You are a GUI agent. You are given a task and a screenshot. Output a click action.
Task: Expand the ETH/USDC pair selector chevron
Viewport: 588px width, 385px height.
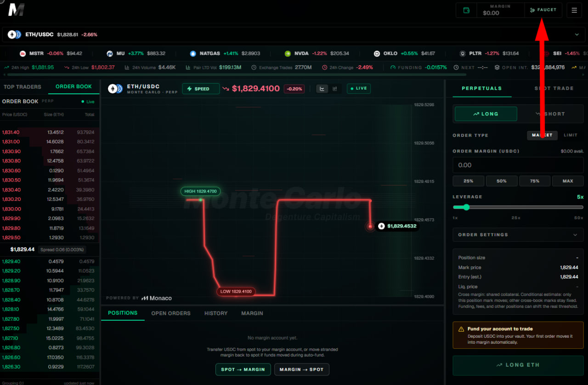[x=577, y=34]
